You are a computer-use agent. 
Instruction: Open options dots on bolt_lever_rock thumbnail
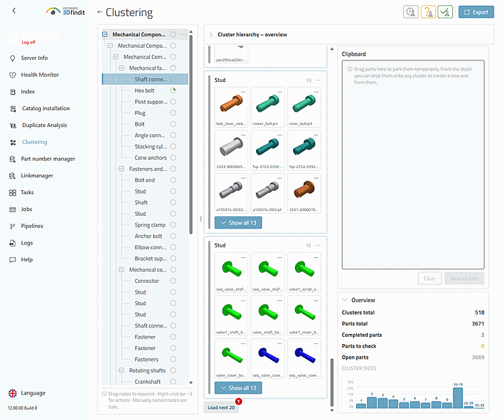pos(243,92)
